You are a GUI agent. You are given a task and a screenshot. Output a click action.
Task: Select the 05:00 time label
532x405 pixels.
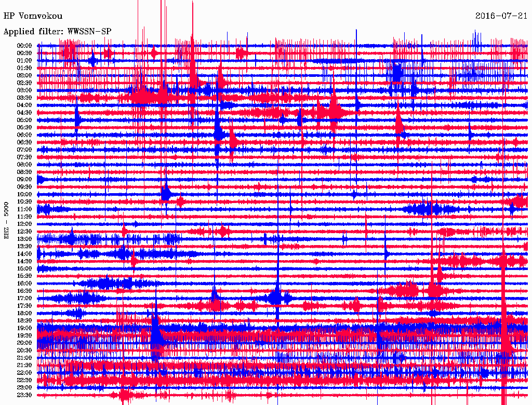tap(24, 120)
